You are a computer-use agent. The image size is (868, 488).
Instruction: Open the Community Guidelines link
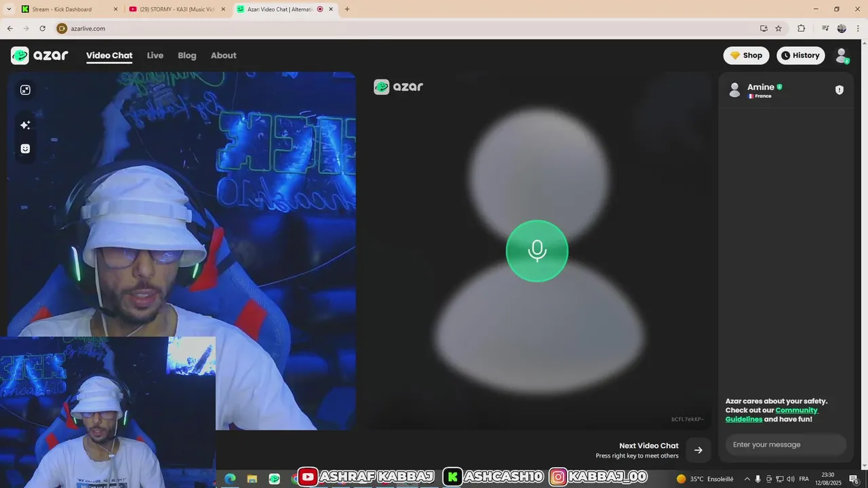(x=772, y=415)
